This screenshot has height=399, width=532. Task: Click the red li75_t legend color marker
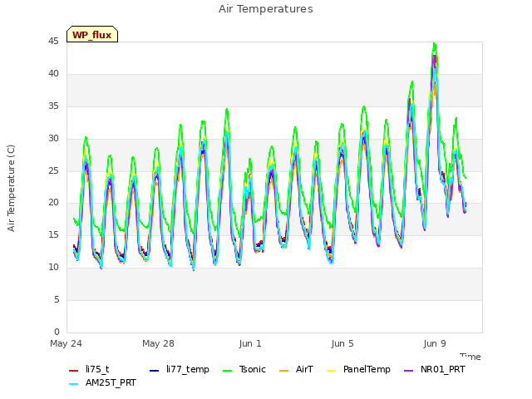tap(74, 371)
